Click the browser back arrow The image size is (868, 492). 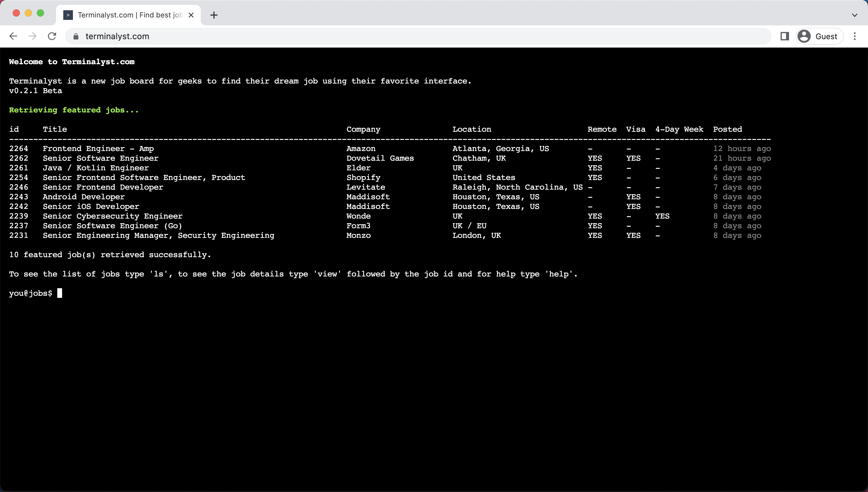pos(13,36)
